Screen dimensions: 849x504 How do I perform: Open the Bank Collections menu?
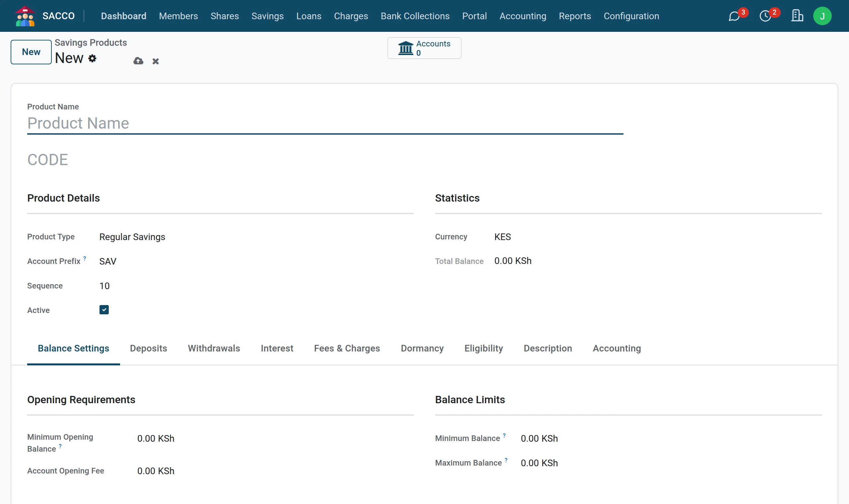click(415, 16)
